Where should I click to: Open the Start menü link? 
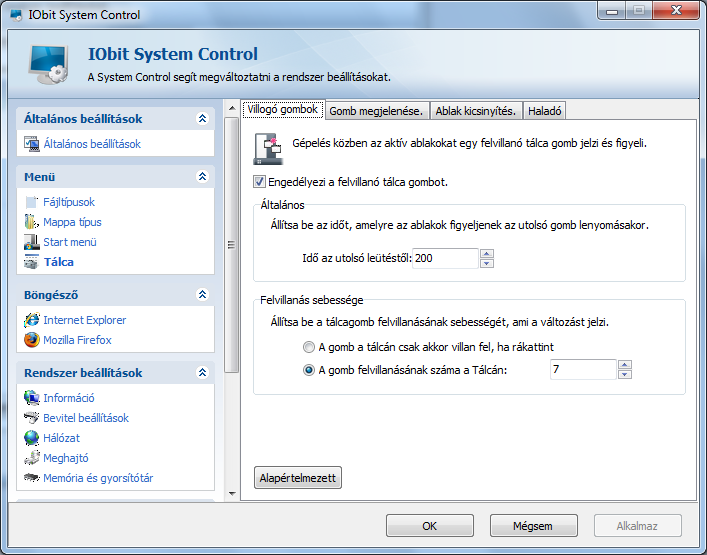point(70,242)
